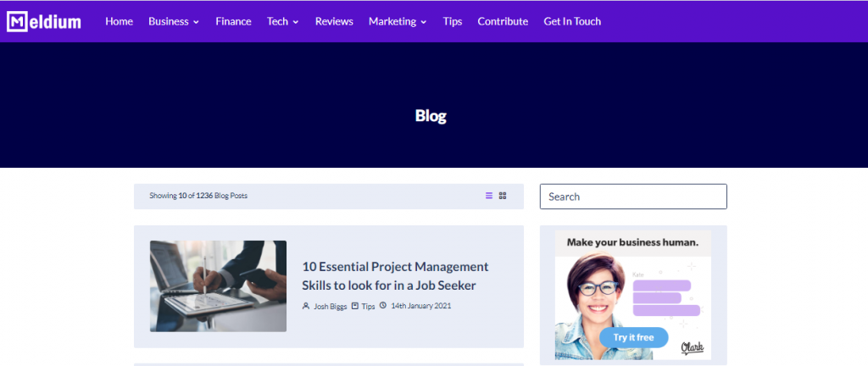Click the category icon beside Tips
Image resolution: width=868 pixels, height=366 pixels.
click(x=355, y=306)
